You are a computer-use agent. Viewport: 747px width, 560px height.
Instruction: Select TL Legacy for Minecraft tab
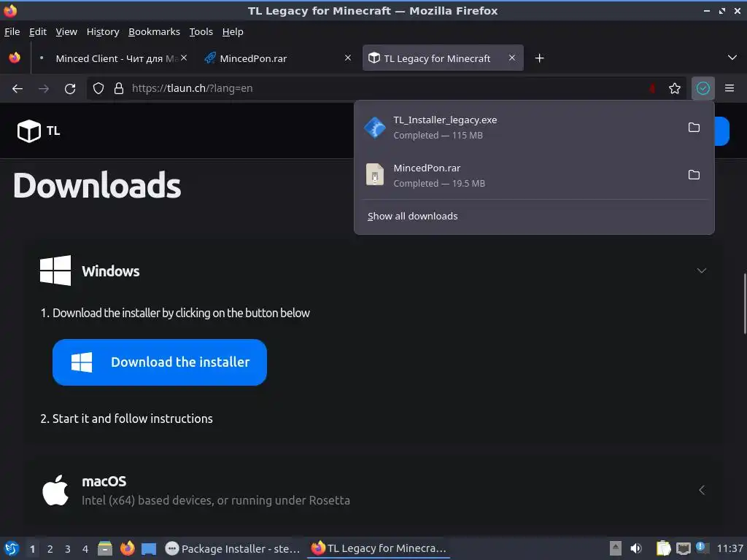(443, 58)
